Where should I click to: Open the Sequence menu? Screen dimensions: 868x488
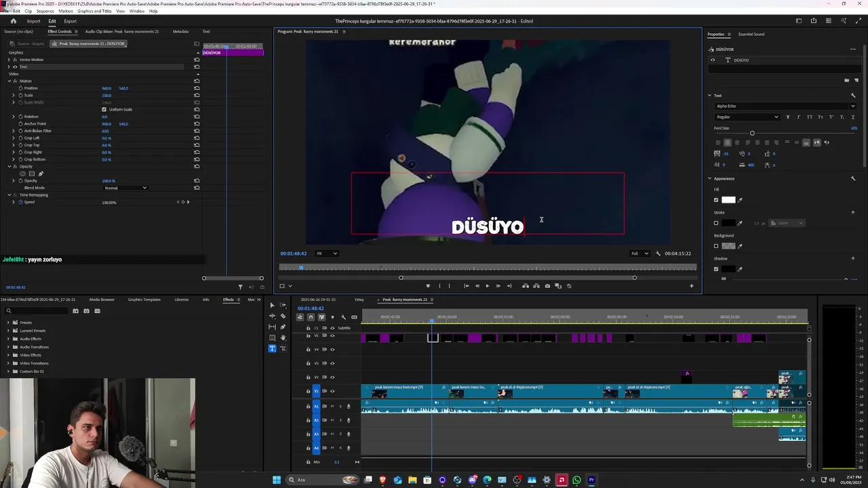45,11
